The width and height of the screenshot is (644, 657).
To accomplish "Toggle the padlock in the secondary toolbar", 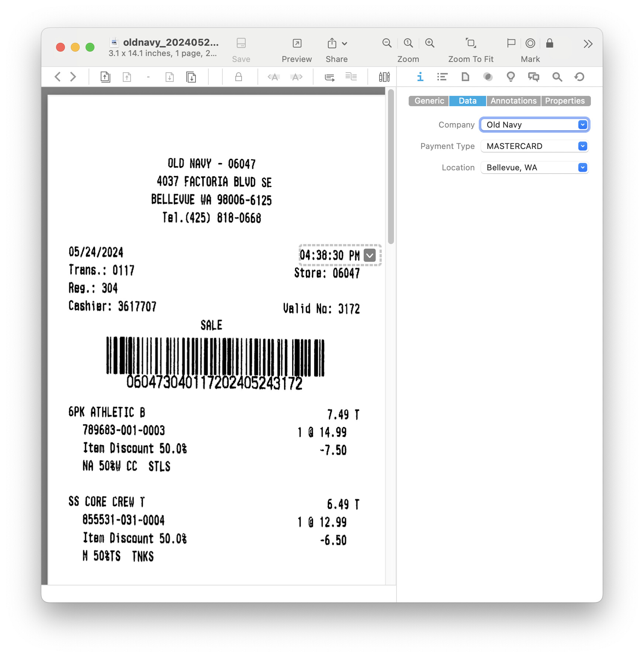I will point(239,77).
